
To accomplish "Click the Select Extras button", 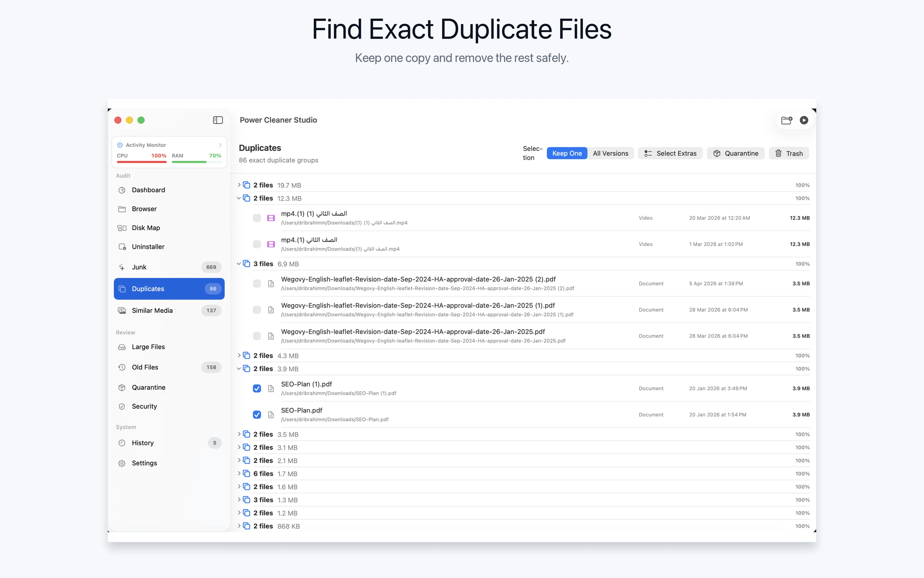I will pos(670,153).
